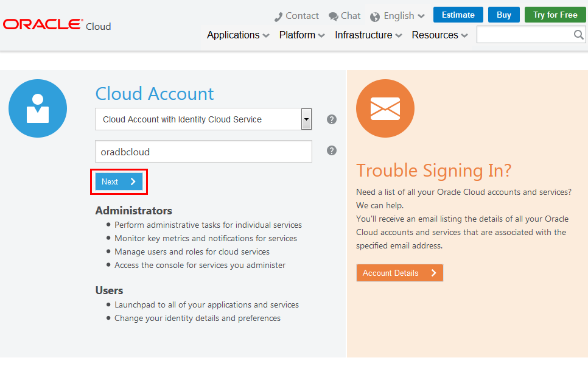588x366 pixels.
Task: Click the Account Details button
Action: [x=399, y=273]
